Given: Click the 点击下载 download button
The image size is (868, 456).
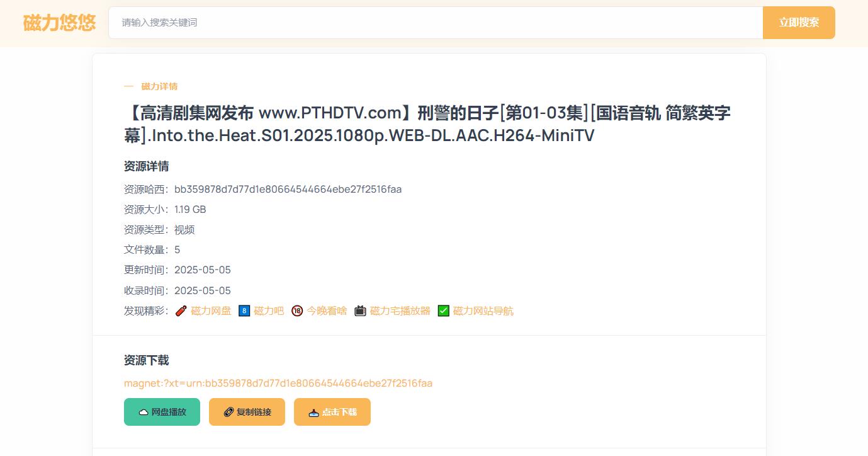Looking at the screenshot, I should tap(332, 412).
